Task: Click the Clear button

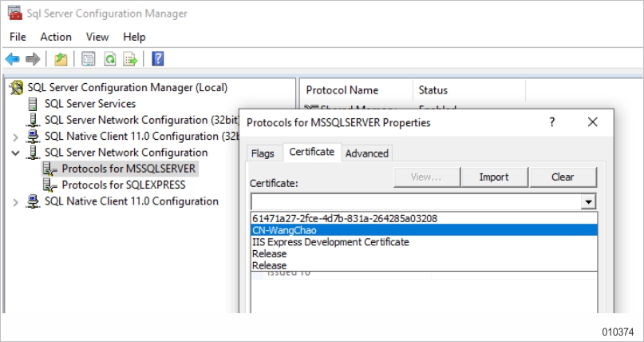Action: click(563, 177)
